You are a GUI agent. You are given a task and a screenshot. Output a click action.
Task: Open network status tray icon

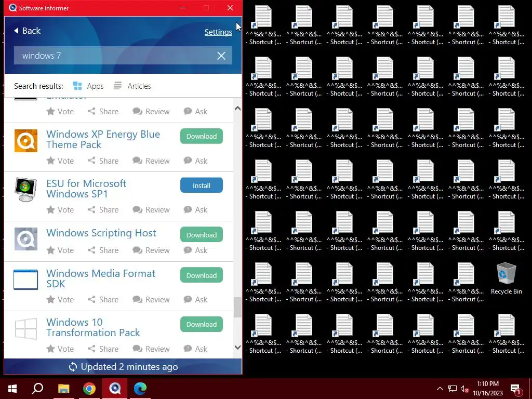coord(453,389)
